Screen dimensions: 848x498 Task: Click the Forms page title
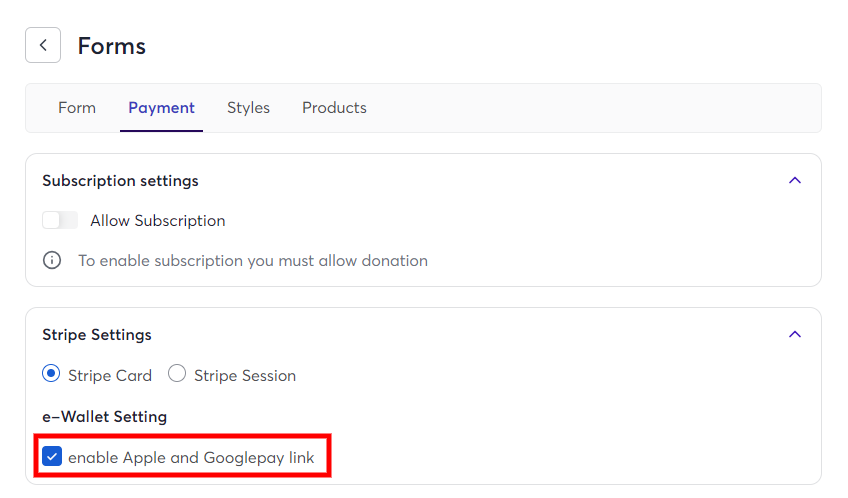(111, 46)
